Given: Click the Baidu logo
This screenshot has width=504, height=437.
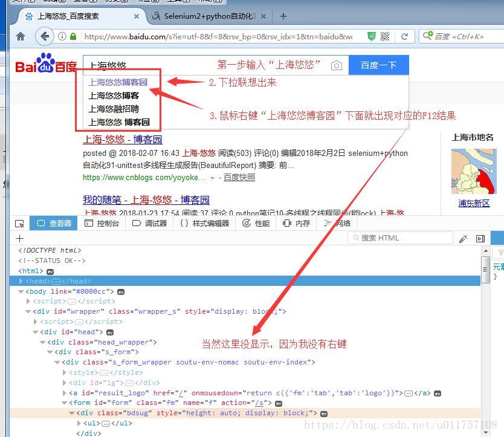Looking at the screenshot, I should pos(46,63).
